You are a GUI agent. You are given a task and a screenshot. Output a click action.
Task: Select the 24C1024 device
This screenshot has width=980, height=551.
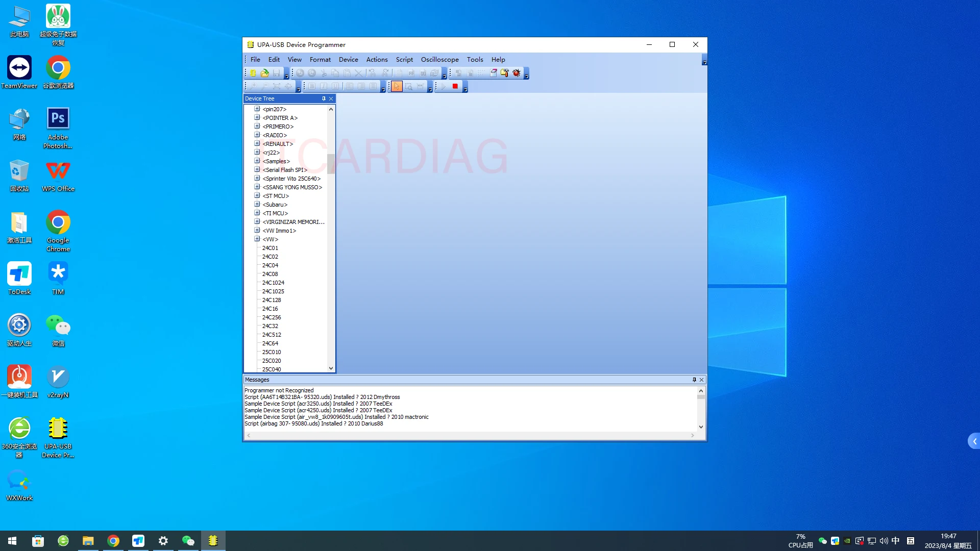pos(273,283)
